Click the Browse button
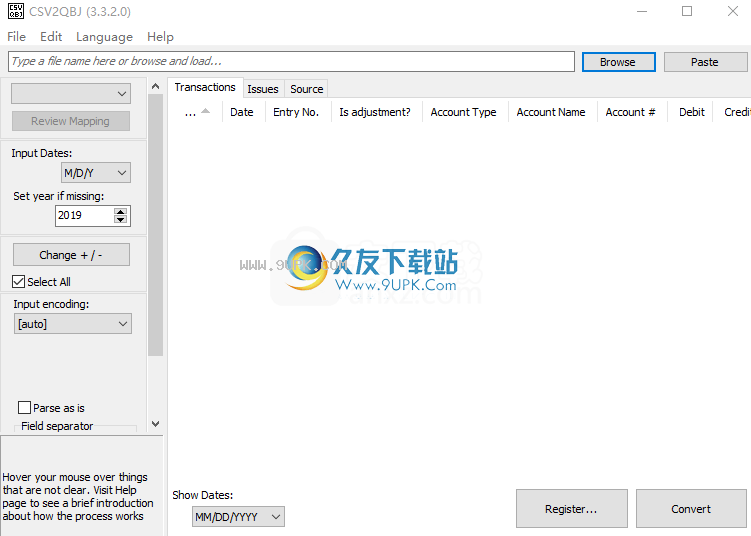This screenshot has height=536, width=751. (618, 62)
